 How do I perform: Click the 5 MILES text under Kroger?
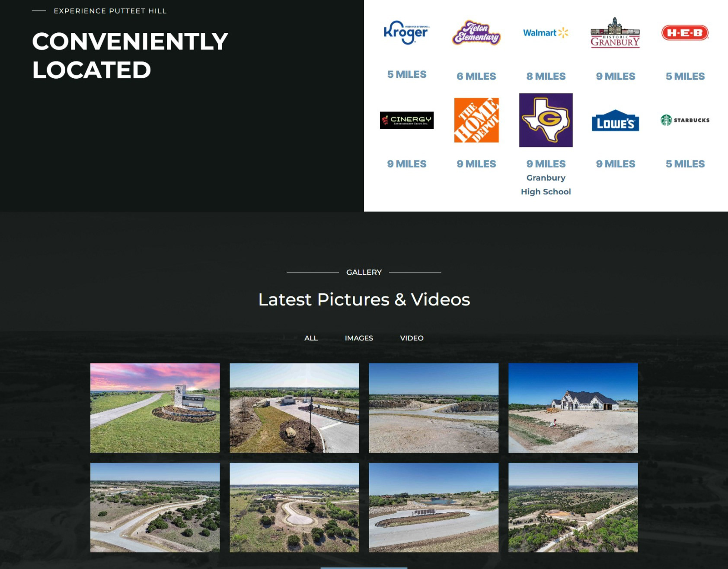(x=407, y=74)
